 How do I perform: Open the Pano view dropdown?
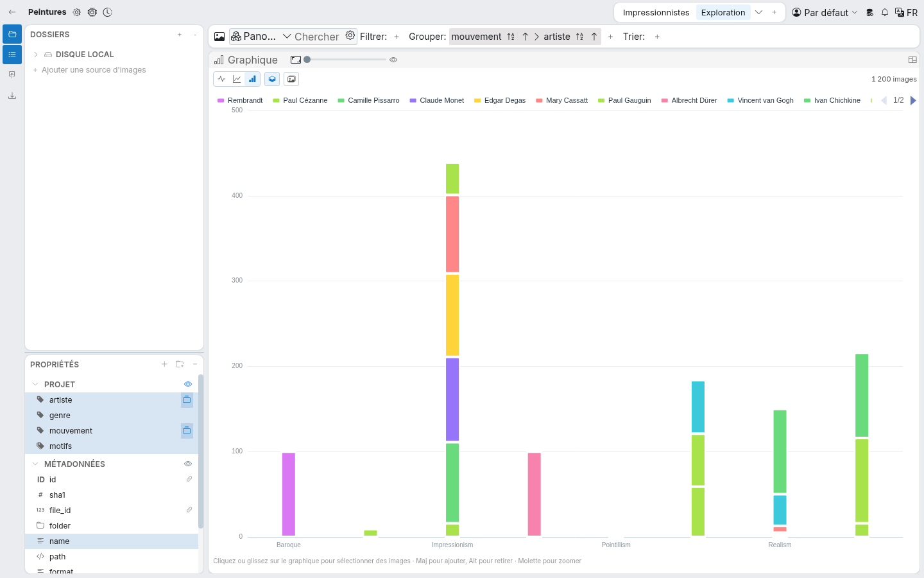point(261,37)
